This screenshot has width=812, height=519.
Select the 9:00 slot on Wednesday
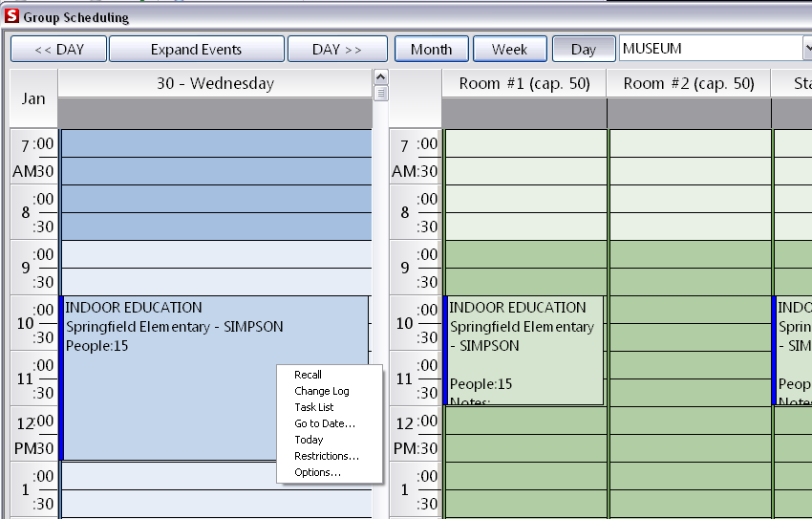pos(217,254)
